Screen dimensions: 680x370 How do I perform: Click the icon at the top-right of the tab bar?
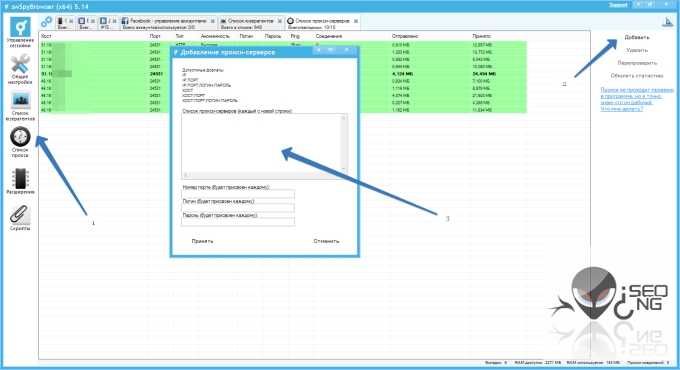point(667,22)
